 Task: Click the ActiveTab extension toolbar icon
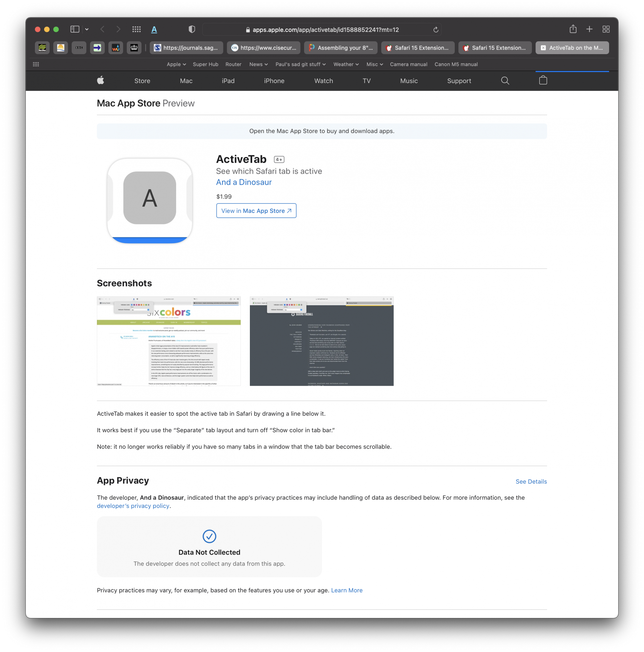tap(154, 29)
